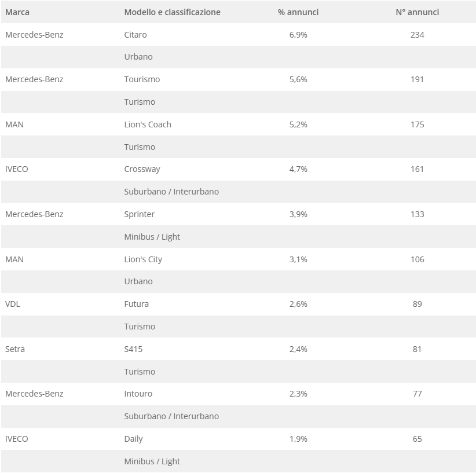This screenshot has height=473, width=476.
Task: Select the 161 listings count cell
Action: point(417,169)
